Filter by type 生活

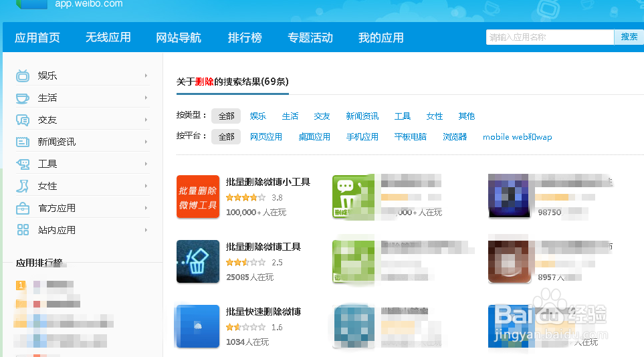click(x=290, y=116)
